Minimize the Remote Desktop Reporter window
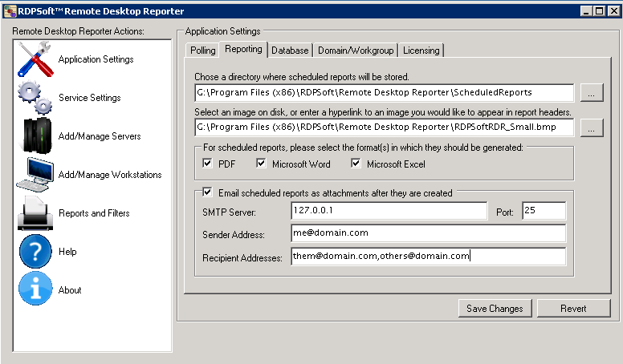This screenshot has height=364, width=623. click(x=585, y=11)
